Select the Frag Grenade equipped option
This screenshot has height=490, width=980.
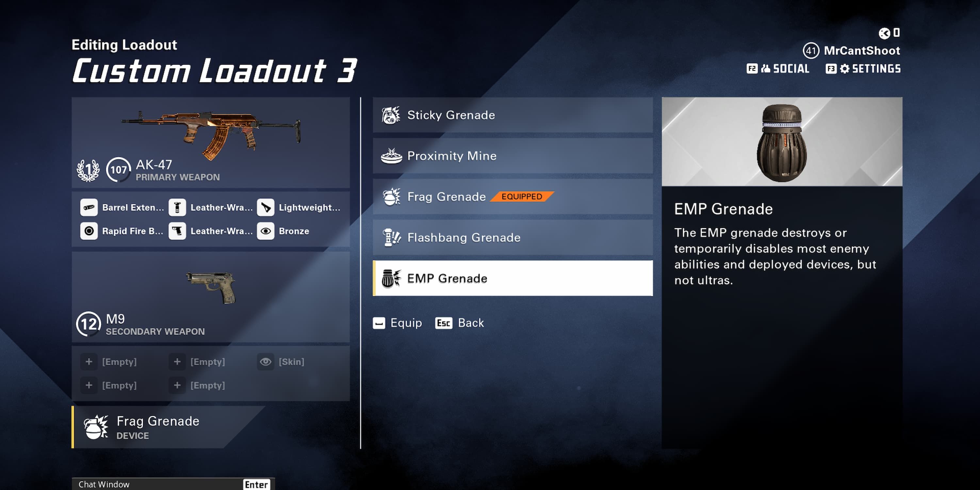click(x=513, y=196)
